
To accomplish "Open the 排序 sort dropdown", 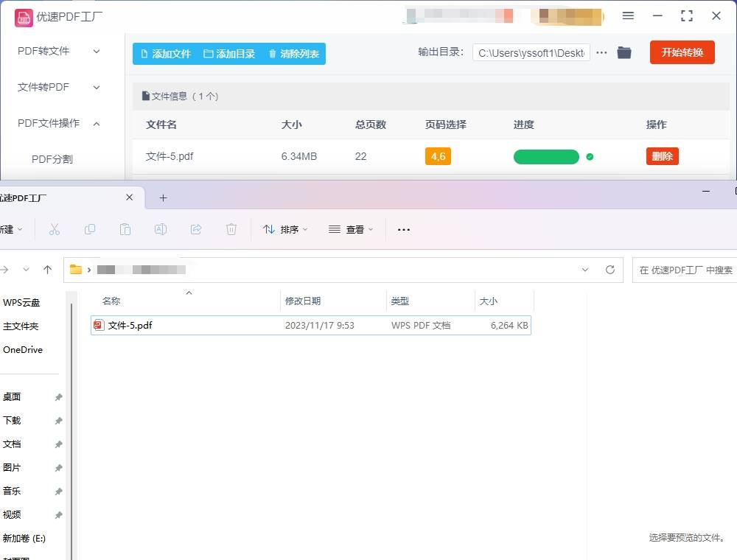I will point(285,229).
